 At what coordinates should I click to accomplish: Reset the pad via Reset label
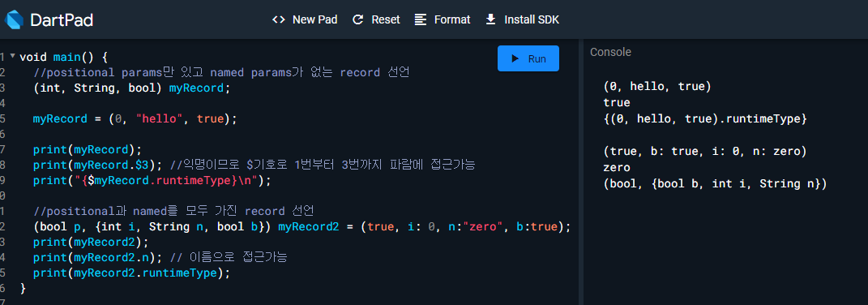click(x=386, y=19)
